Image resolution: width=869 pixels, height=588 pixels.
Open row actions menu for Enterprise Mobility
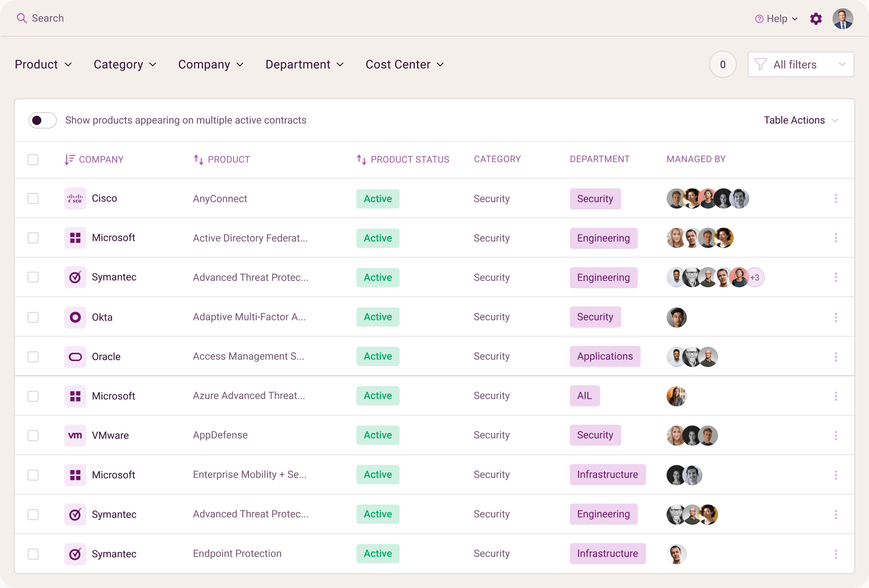point(836,475)
